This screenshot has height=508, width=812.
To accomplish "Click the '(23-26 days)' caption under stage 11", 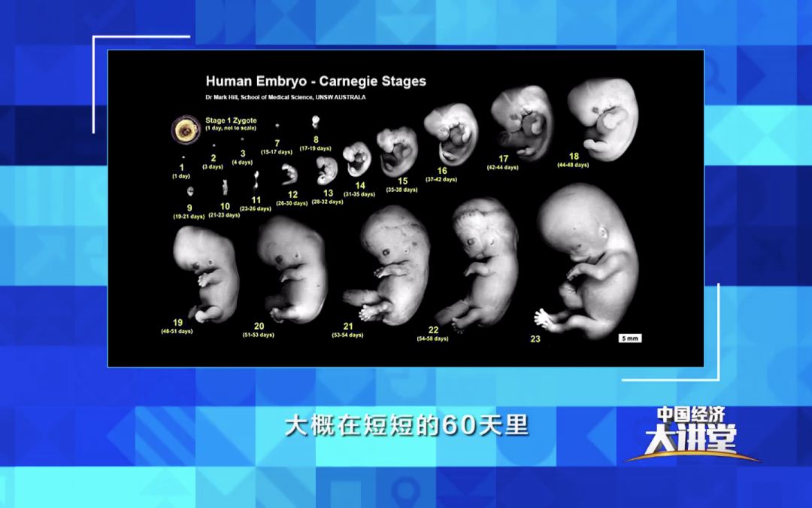I will [256, 209].
